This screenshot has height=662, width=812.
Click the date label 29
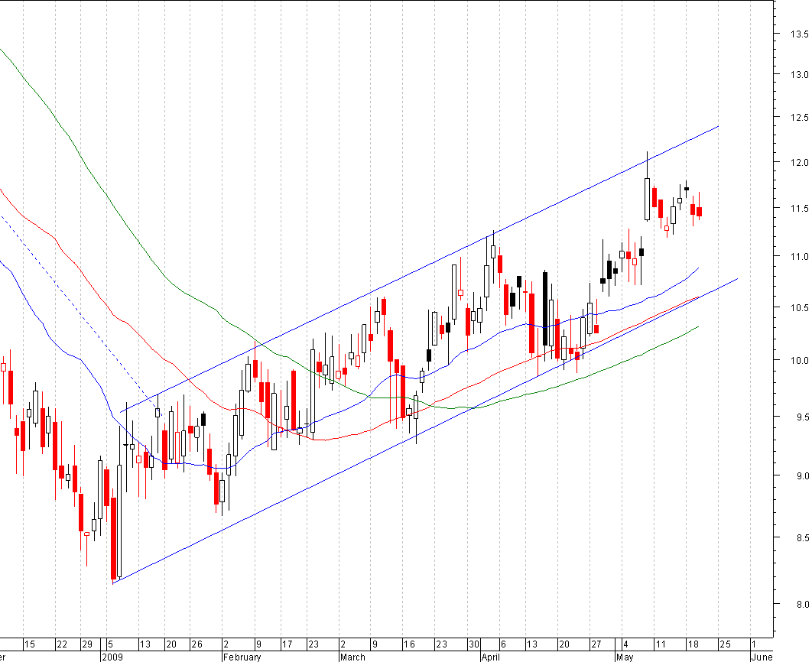(x=87, y=644)
